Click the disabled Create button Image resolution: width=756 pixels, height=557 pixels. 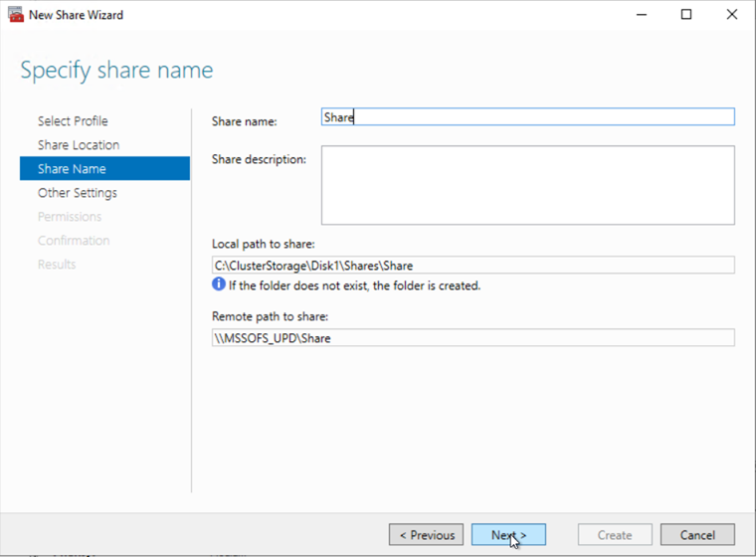pos(614,535)
